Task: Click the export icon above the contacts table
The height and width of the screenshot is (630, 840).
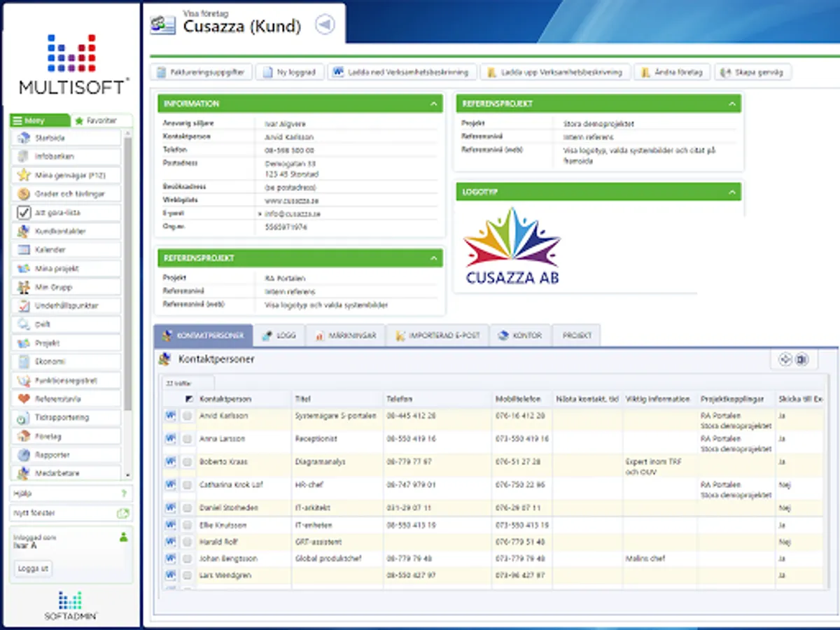Action: pyautogui.click(x=801, y=359)
